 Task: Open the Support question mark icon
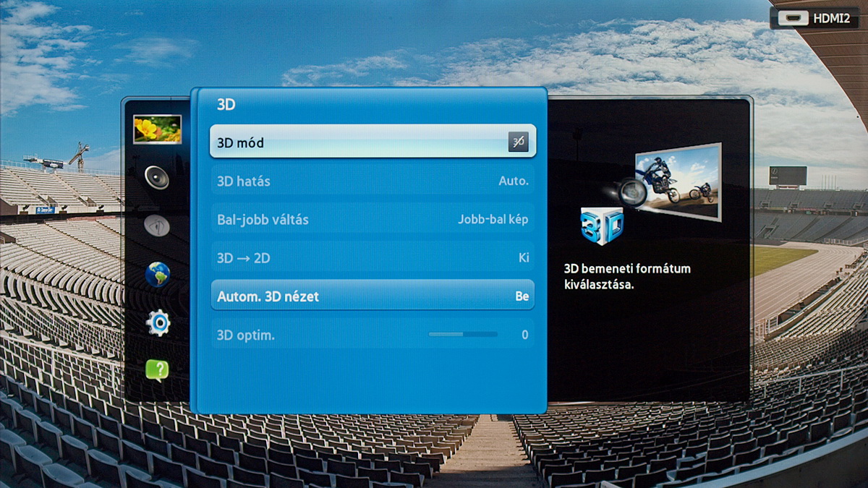pyautogui.click(x=157, y=370)
